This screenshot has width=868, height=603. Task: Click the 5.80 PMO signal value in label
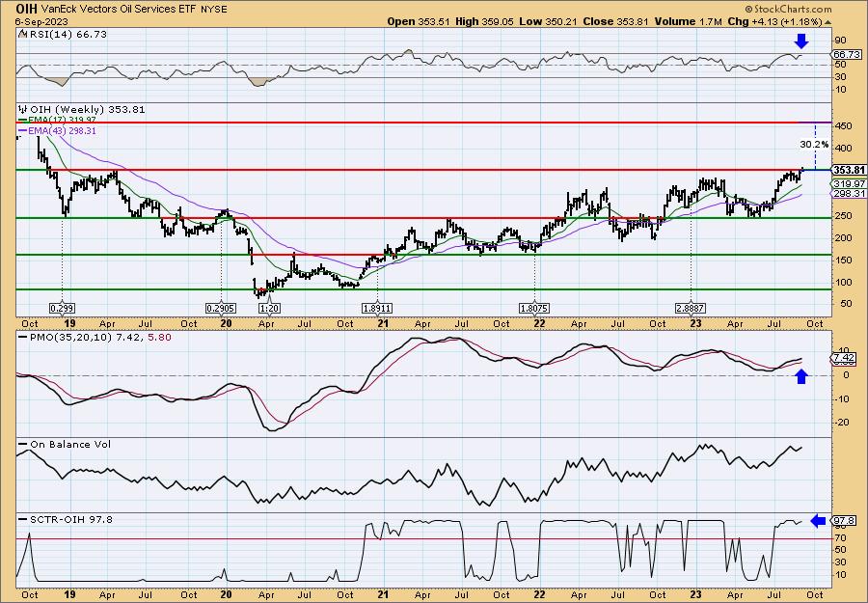159,337
